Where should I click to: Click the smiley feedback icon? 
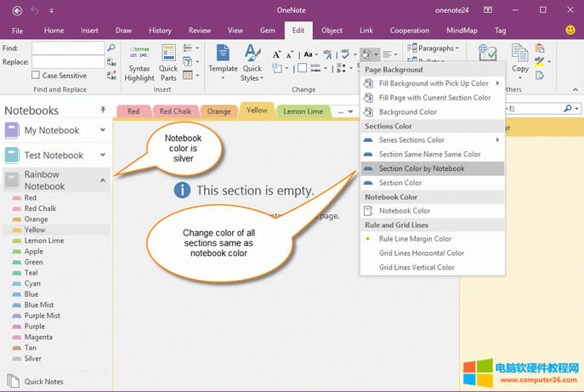pos(570,30)
